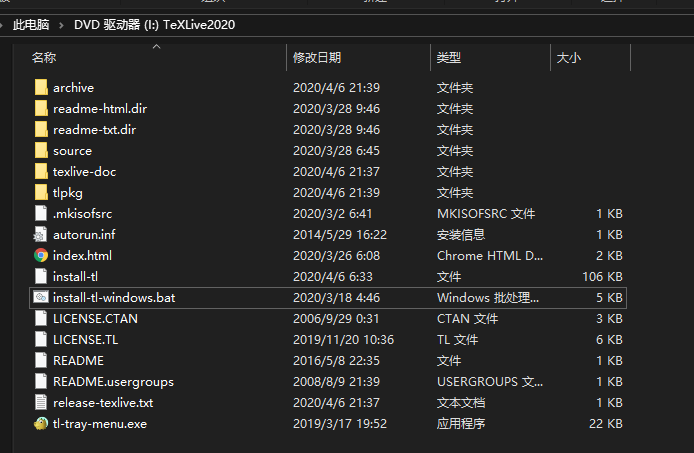Select the autorun.inf file name
Image resolution: width=694 pixels, height=453 pixels.
tap(84, 235)
